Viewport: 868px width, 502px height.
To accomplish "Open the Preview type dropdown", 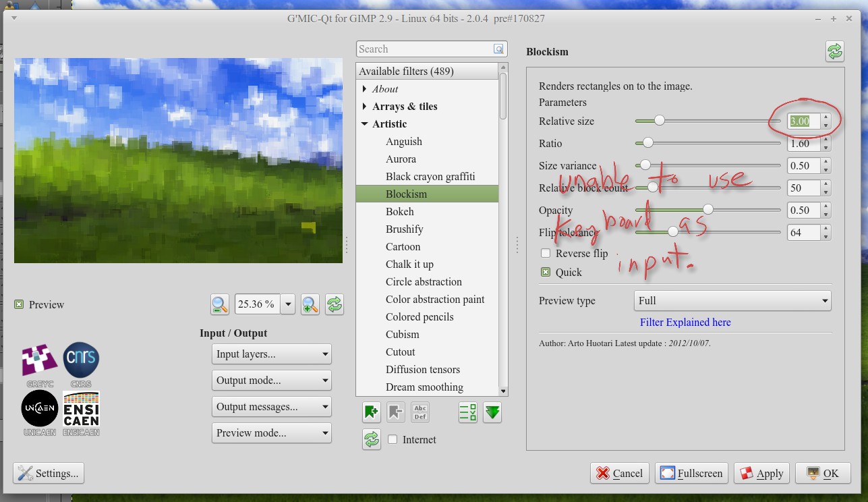I will point(732,301).
